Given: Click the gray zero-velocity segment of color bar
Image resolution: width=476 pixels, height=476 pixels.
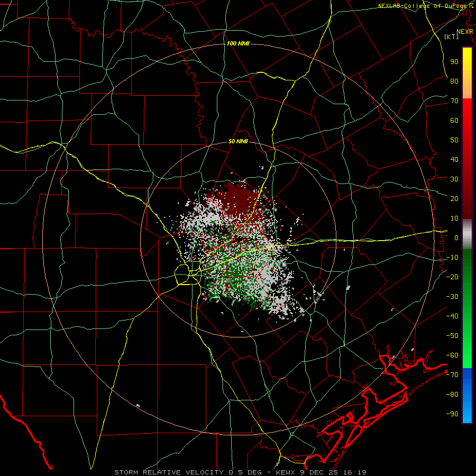Looking at the screenshot, I should (x=467, y=234).
